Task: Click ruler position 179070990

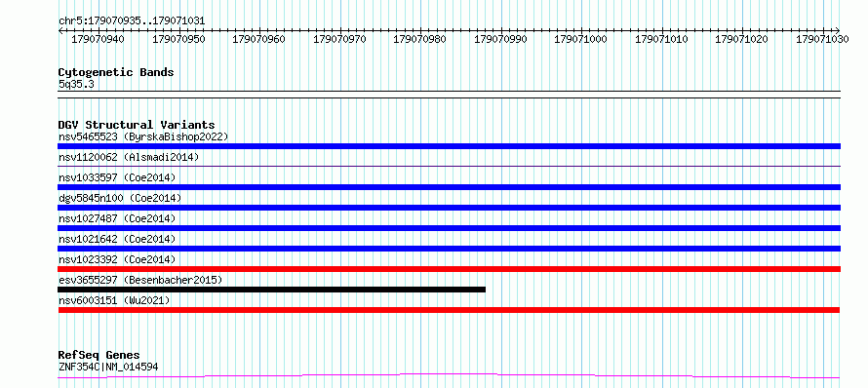Action: coord(501,39)
